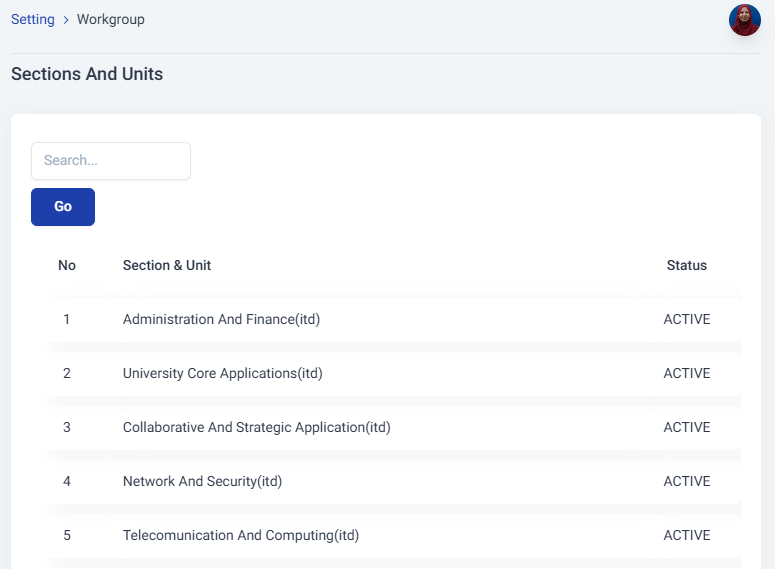Click ACTIVE status of Telecomunication And Computing
Image resolution: width=775 pixels, height=569 pixels.
686,536
